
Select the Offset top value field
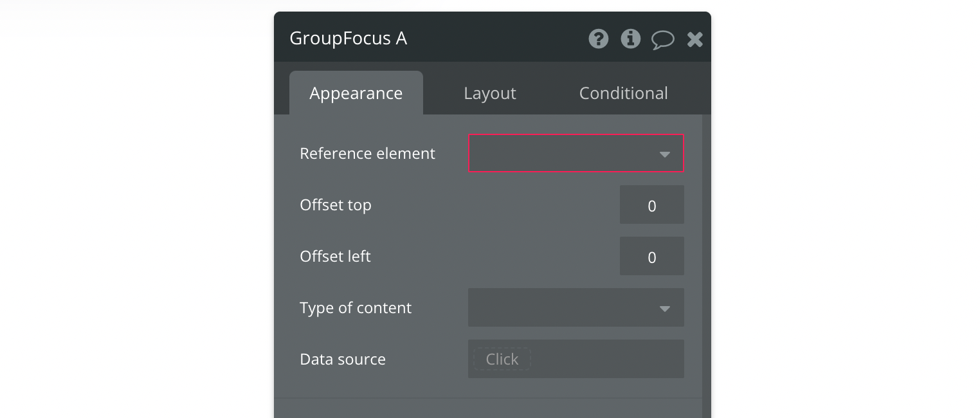coord(652,205)
